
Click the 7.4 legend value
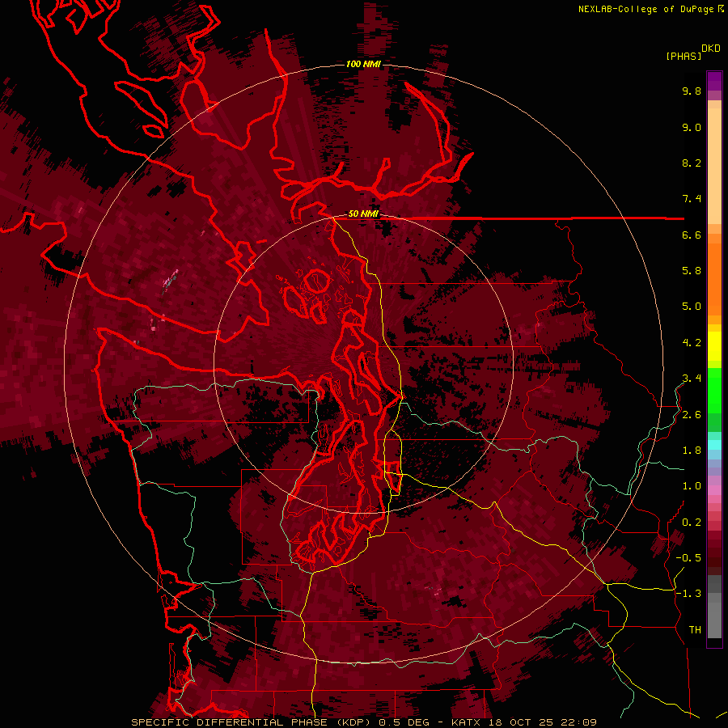692,199
